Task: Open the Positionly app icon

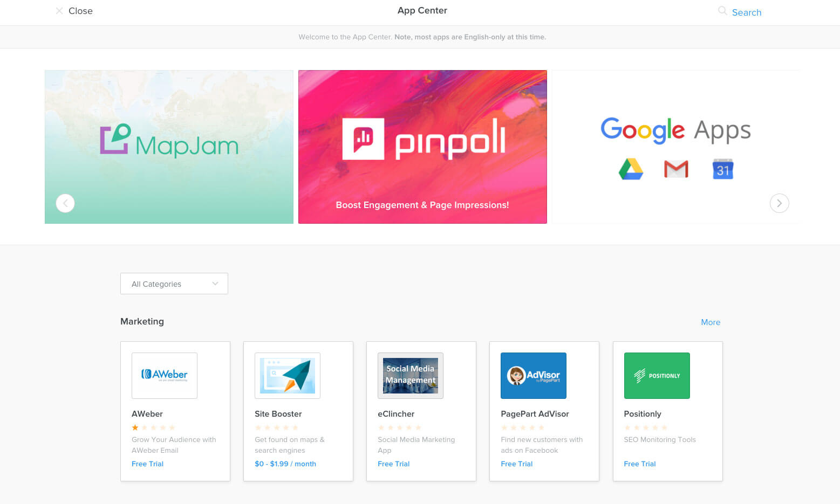Action: click(x=657, y=376)
